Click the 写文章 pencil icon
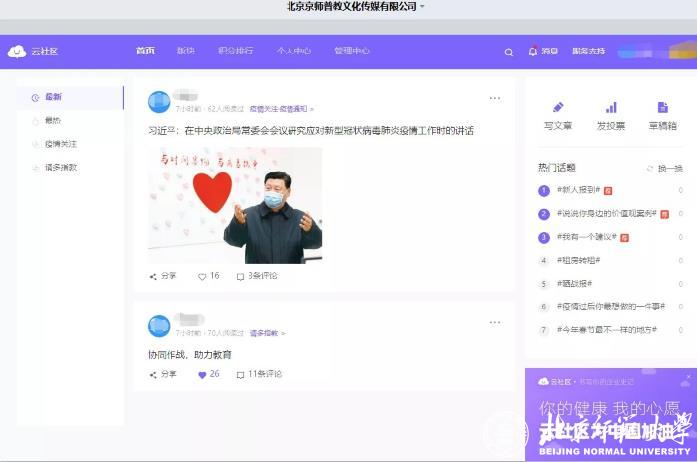 point(557,108)
